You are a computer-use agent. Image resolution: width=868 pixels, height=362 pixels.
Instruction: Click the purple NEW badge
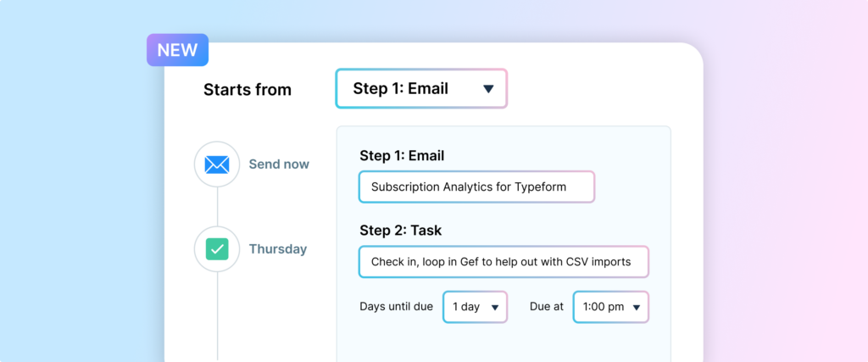pos(177,50)
